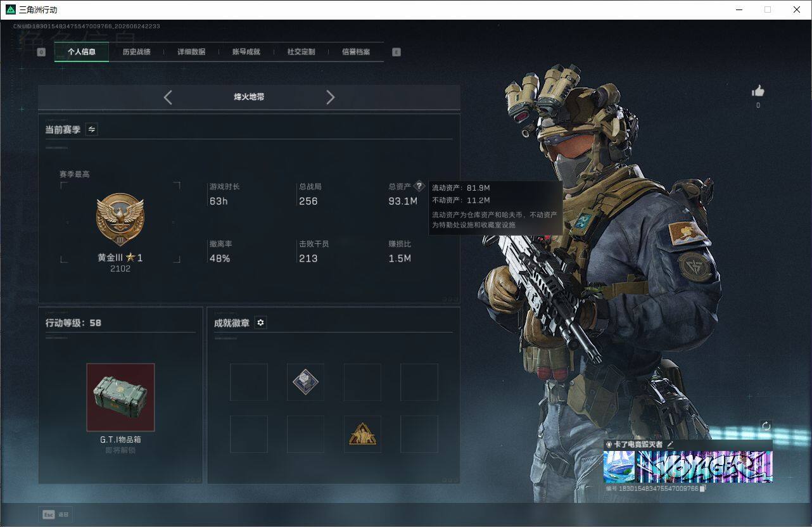Screen dimensions: 812x527
Task: Click the 不动资产：11.2M tooltip line
Action: pos(461,200)
